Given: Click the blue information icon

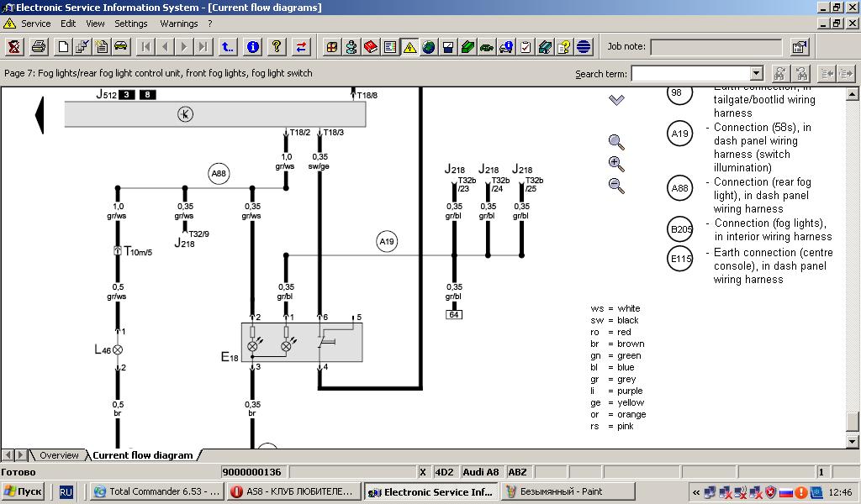Looking at the screenshot, I should pos(252,47).
